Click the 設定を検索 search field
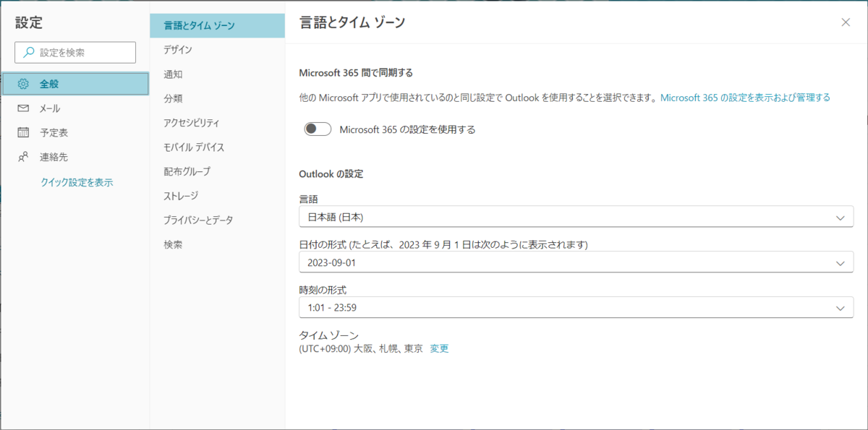The width and height of the screenshot is (868, 430). tap(75, 52)
